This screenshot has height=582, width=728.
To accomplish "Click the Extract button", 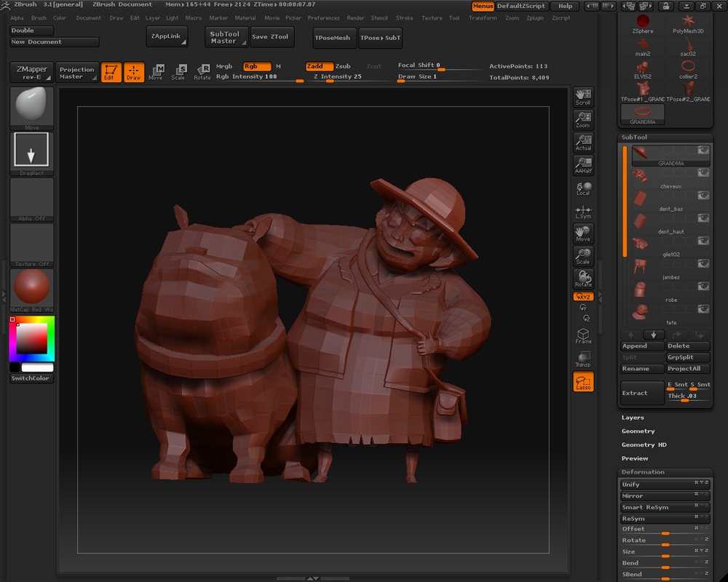I will [x=643, y=393].
